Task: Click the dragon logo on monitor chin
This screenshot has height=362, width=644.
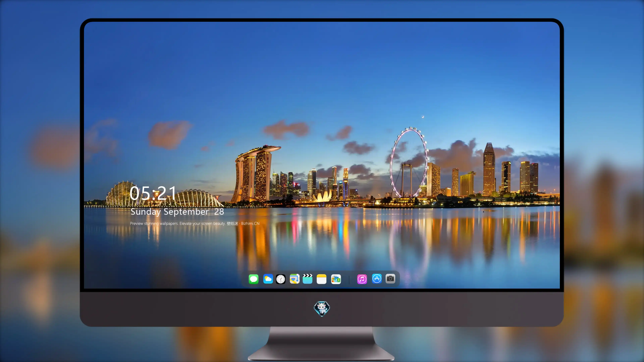Action: tap(322, 308)
